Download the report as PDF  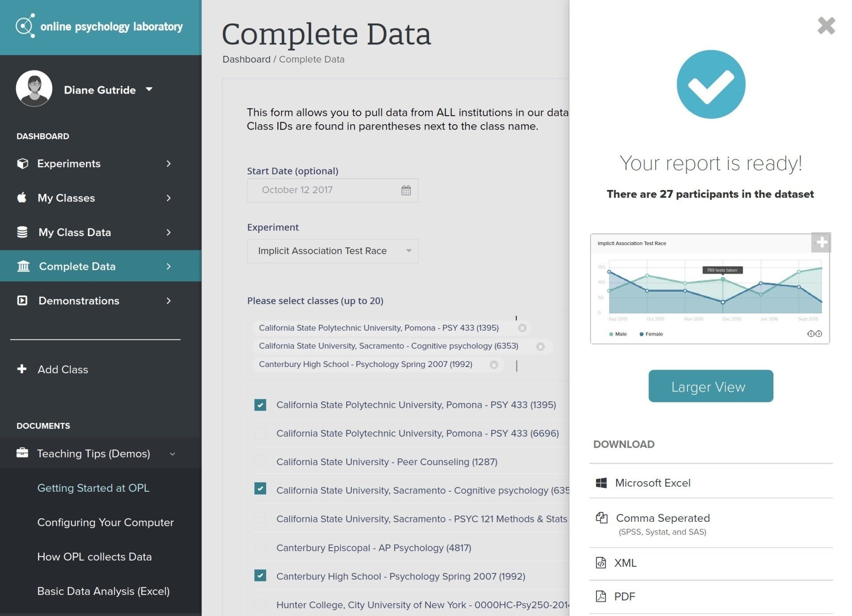624,596
